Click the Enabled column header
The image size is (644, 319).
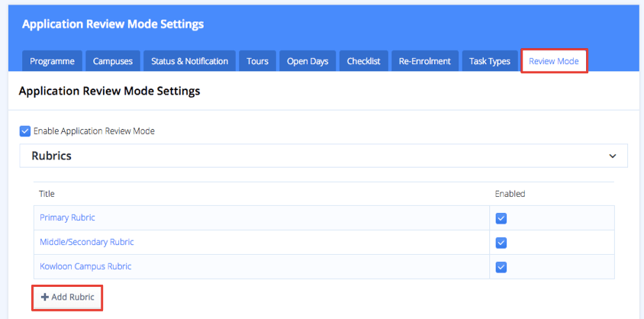(x=510, y=194)
